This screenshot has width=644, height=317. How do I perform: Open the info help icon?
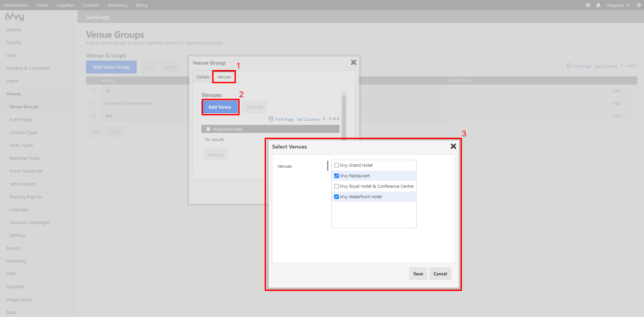point(588,5)
